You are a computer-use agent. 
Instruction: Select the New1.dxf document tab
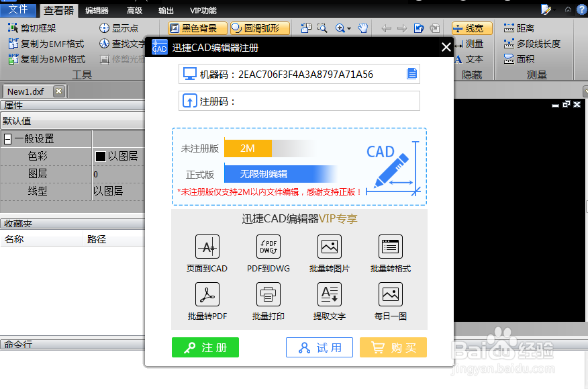pos(26,91)
